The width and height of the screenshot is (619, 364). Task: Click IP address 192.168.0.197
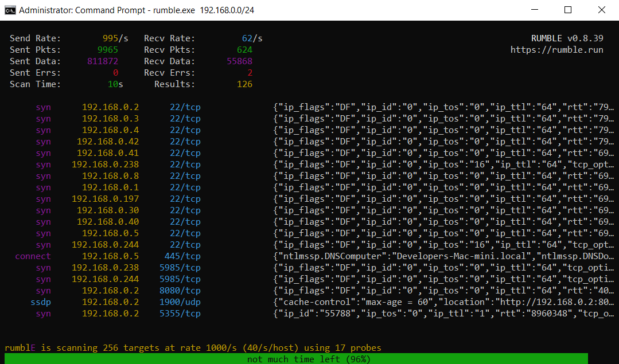tap(105, 199)
